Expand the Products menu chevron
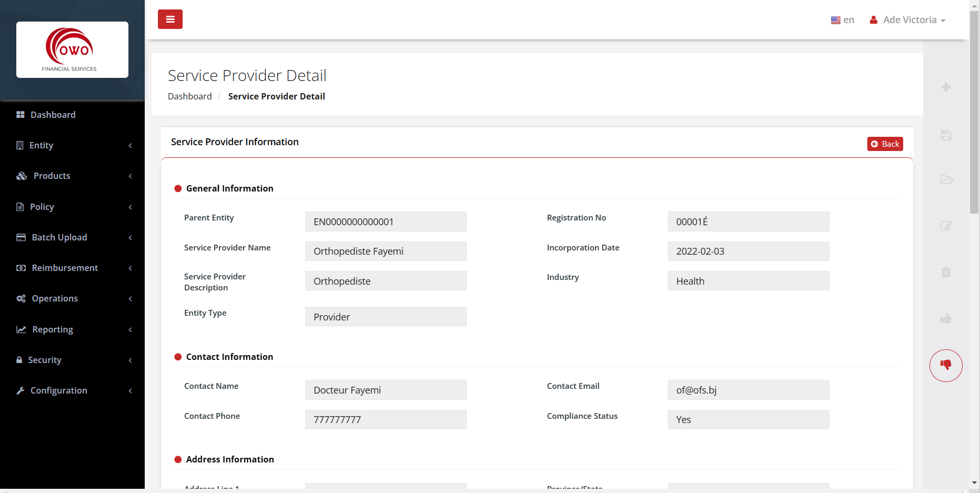Screen dimensions: 980x493 click(x=130, y=176)
